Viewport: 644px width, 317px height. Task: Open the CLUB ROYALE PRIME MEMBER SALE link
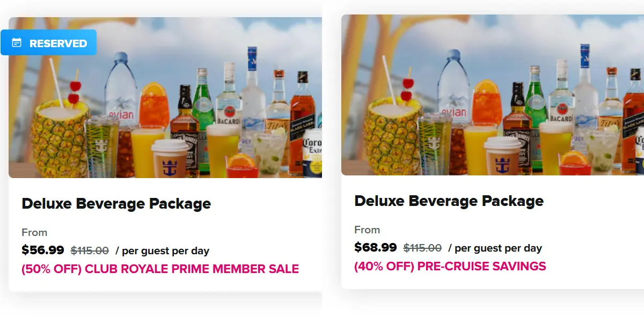pyautogui.click(x=159, y=269)
